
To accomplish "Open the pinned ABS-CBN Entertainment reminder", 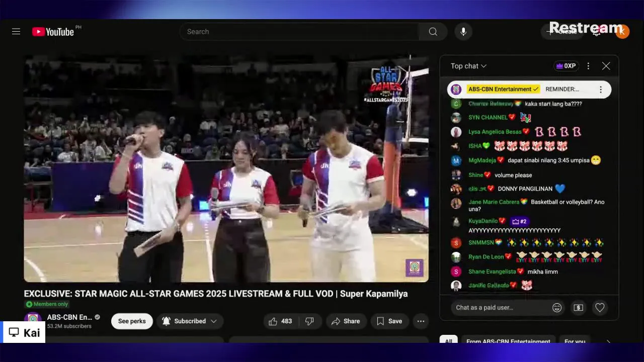I will coord(529,89).
